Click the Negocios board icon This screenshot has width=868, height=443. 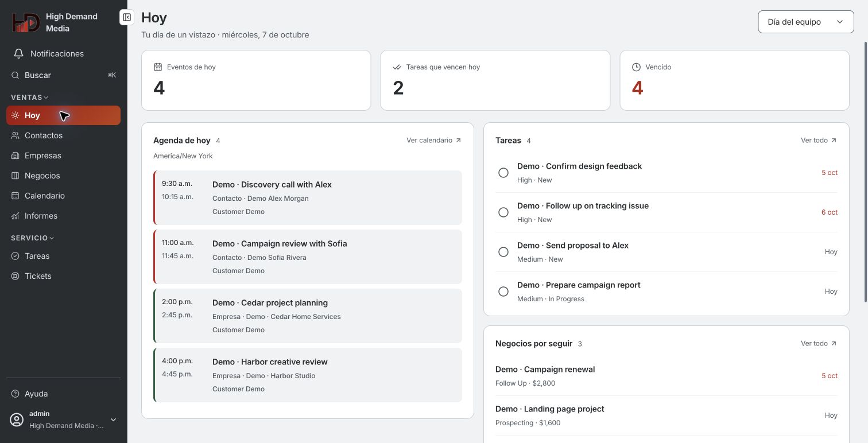pyautogui.click(x=15, y=176)
